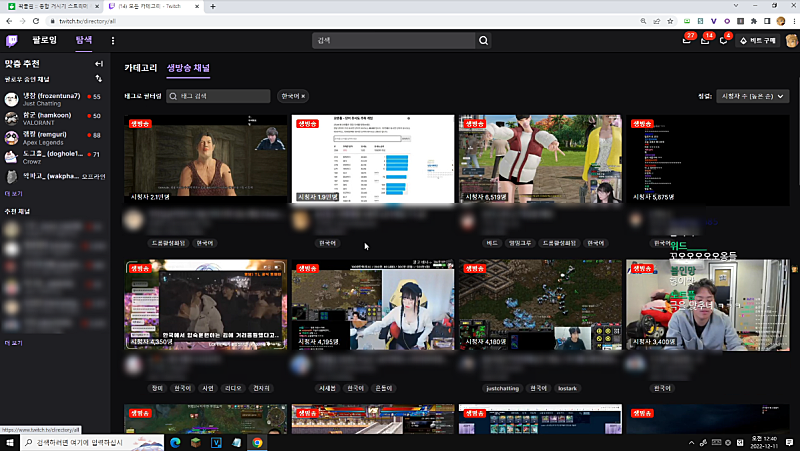This screenshot has width=800, height=451.
Task: Click the Twitch logo home icon
Action: 12,41
